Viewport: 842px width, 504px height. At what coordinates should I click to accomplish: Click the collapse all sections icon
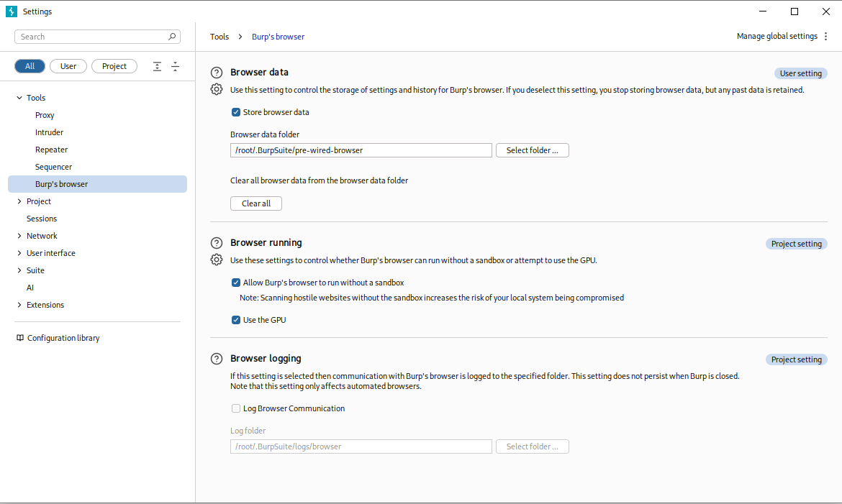(x=175, y=66)
